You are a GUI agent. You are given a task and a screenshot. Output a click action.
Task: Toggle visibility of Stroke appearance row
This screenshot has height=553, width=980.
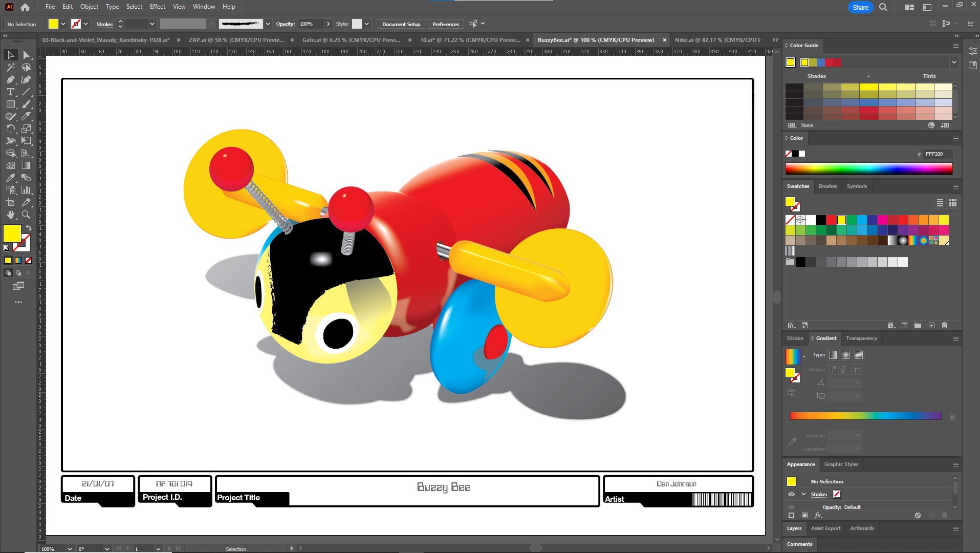coord(791,494)
